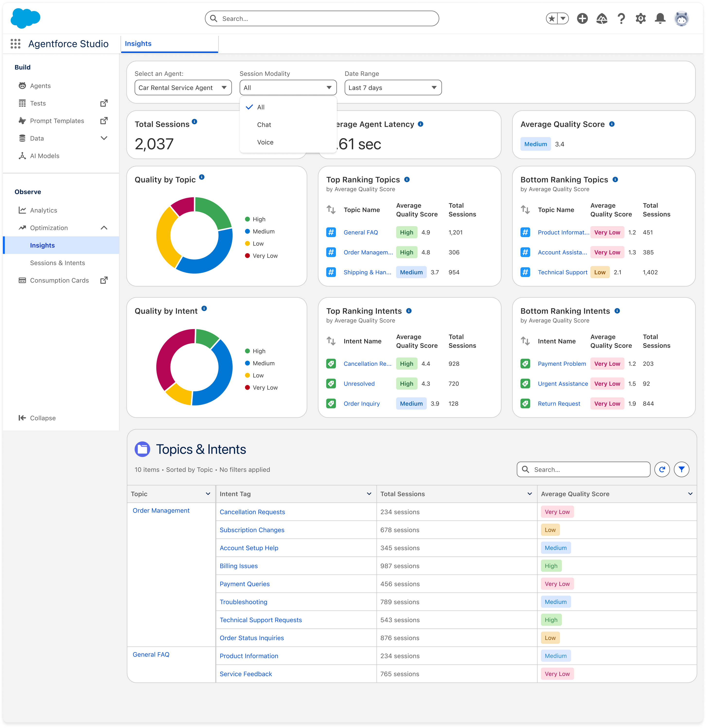The image size is (706, 728).
Task: Open Prompt Templates external link icon
Action: click(x=104, y=121)
